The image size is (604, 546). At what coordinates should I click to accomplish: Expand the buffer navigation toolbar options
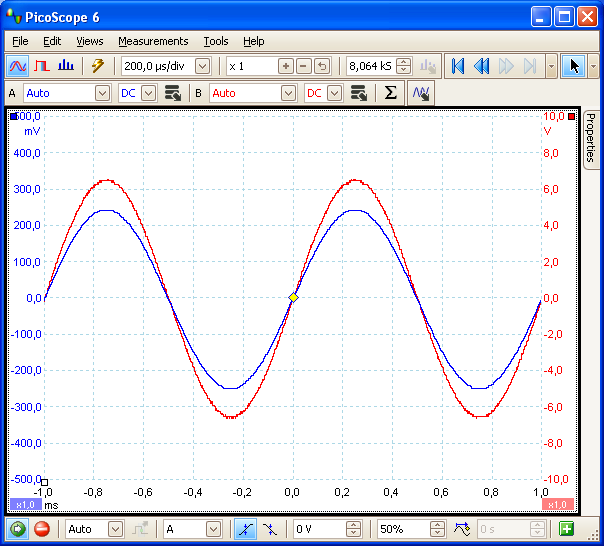(551, 66)
